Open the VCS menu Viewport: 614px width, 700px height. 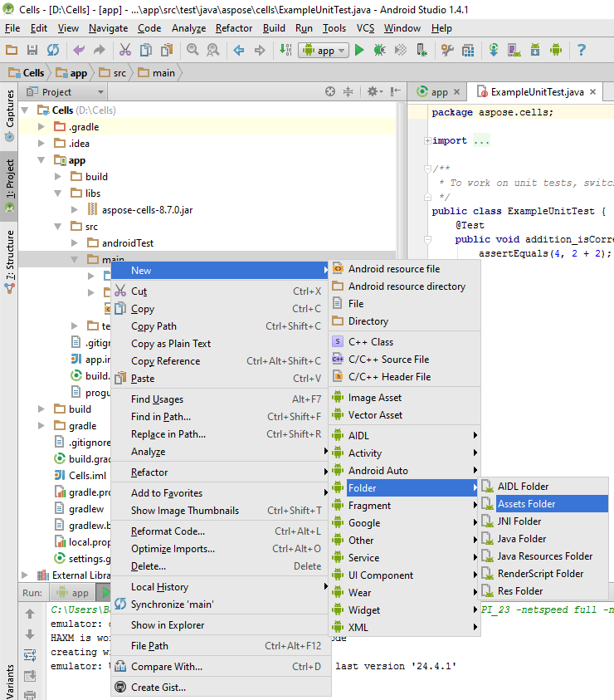pos(365,28)
